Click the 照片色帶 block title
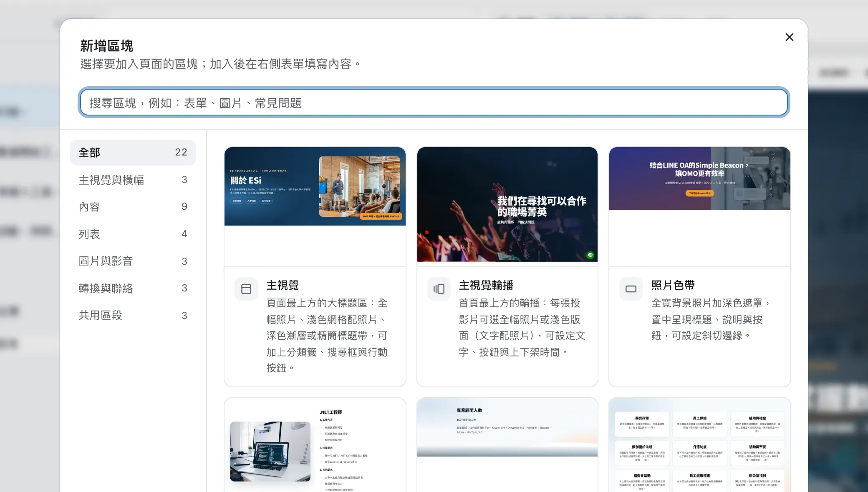Image resolution: width=868 pixels, height=492 pixels. click(x=673, y=286)
